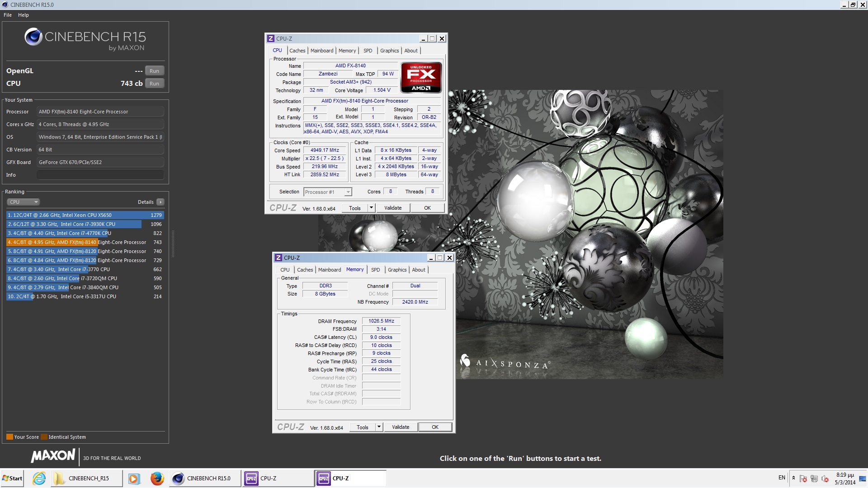Show hidden tray icons arrow
868x488 pixels.
coord(793,478)
